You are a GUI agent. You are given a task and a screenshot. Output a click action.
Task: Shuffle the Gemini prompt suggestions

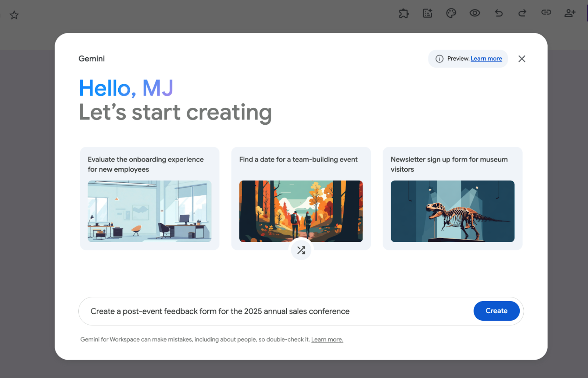tap(301, 250)
